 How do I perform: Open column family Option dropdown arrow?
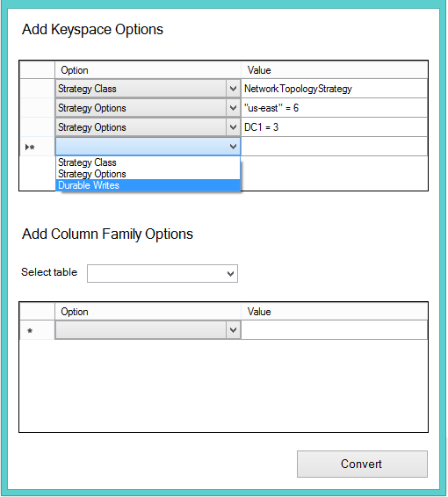point(233,330)
